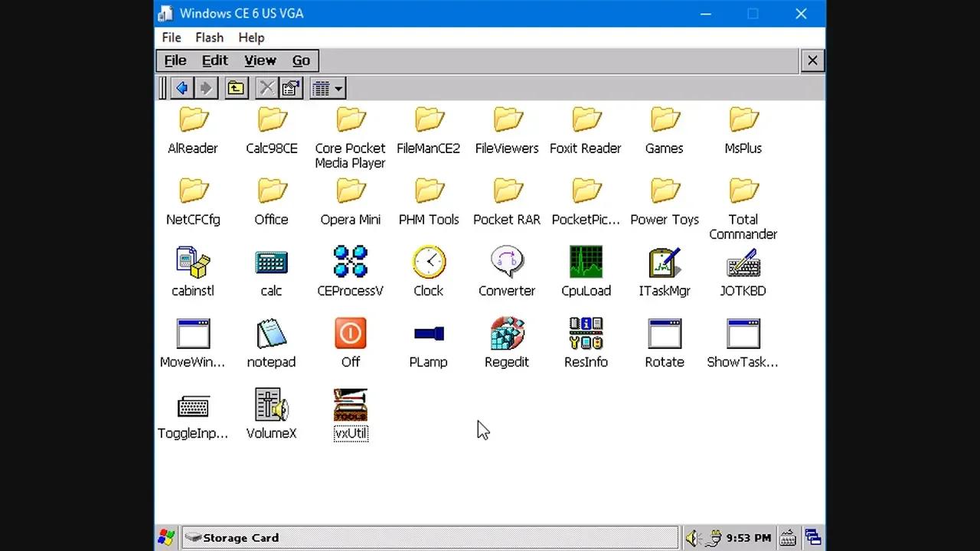
Task: Click the keyboard input icon in system tray
Action: point(787,536)
